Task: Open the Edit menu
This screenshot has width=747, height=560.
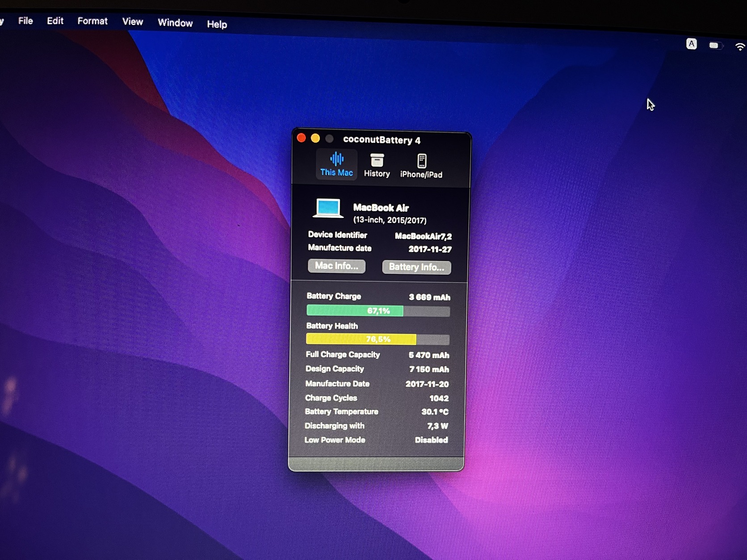Action: (x=55, y=21)
